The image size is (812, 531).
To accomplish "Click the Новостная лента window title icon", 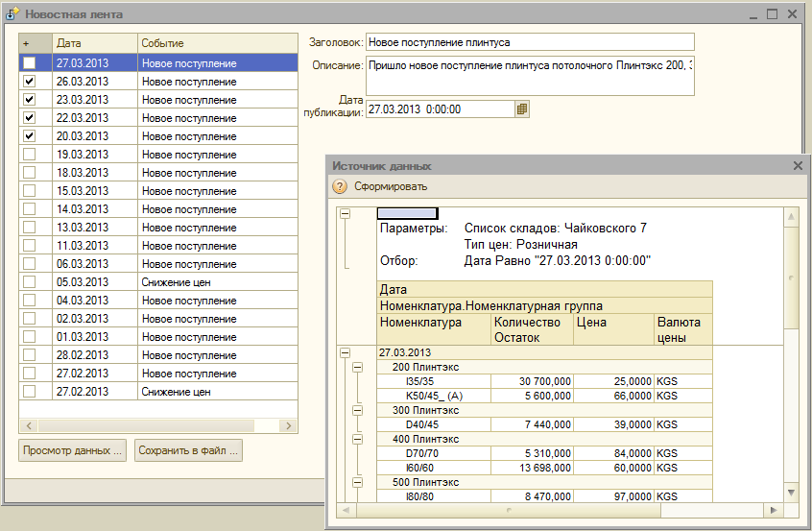I will click(12, 14).
